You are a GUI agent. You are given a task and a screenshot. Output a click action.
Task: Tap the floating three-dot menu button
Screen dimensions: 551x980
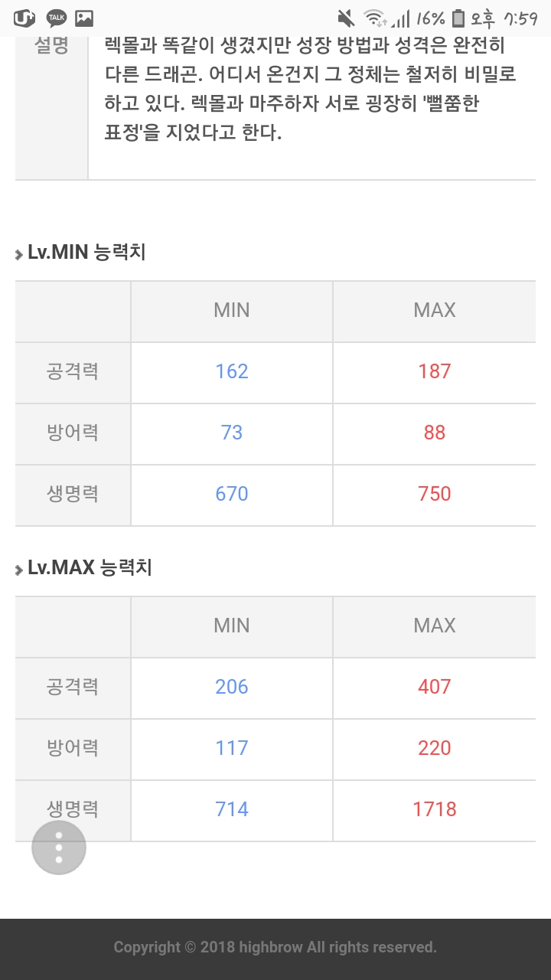(59, 848)
